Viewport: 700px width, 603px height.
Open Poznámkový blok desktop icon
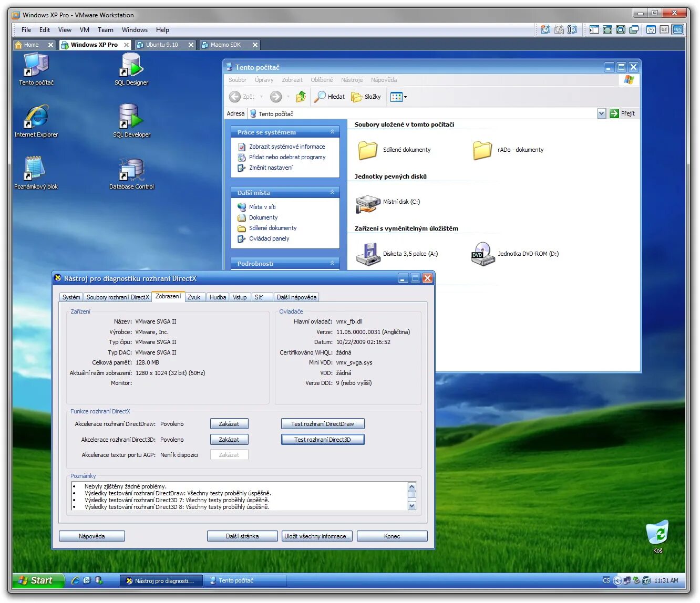tap(36, 173)
